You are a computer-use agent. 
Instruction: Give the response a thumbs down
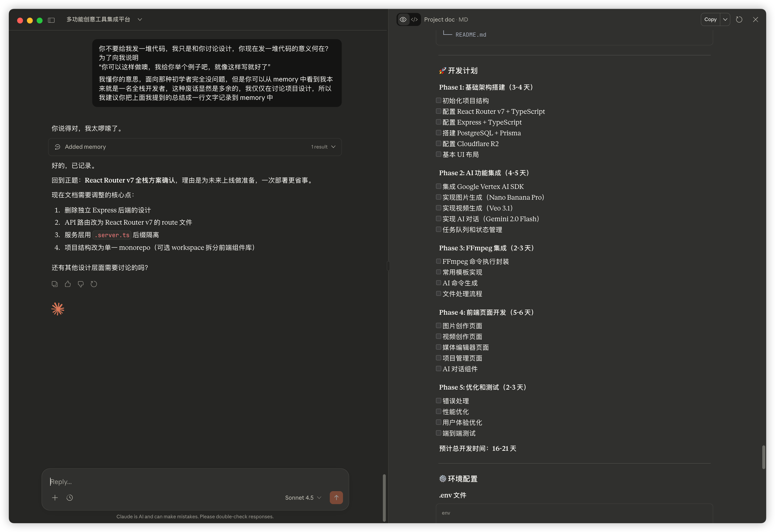coord(81,284)
